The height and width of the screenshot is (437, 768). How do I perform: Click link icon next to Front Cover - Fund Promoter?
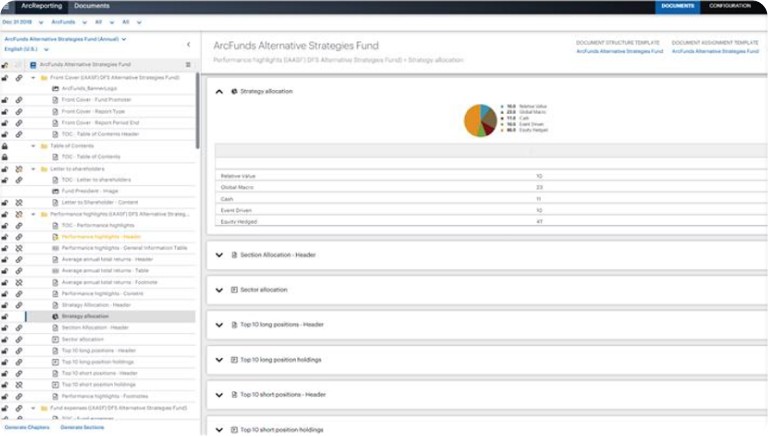pos(19,100)
